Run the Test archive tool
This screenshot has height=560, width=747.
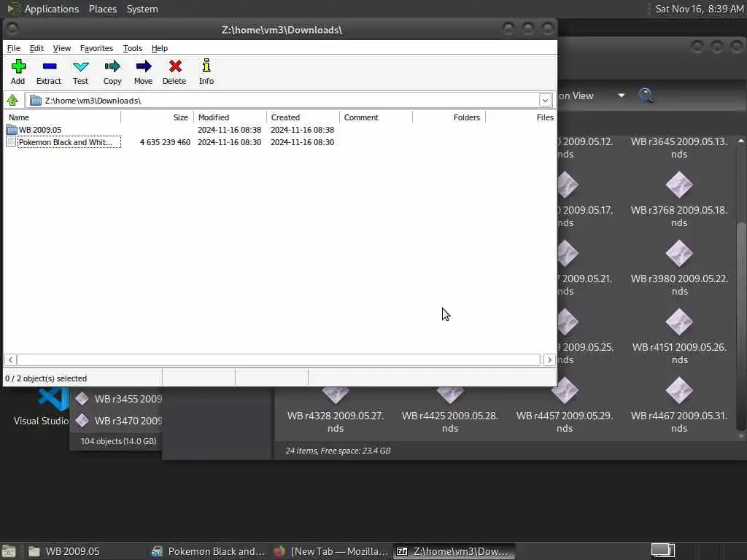point(80,72)
